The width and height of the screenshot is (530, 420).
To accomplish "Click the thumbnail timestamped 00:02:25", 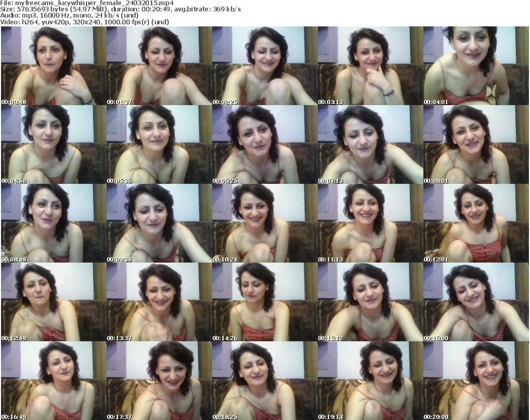I will [264, 66].
